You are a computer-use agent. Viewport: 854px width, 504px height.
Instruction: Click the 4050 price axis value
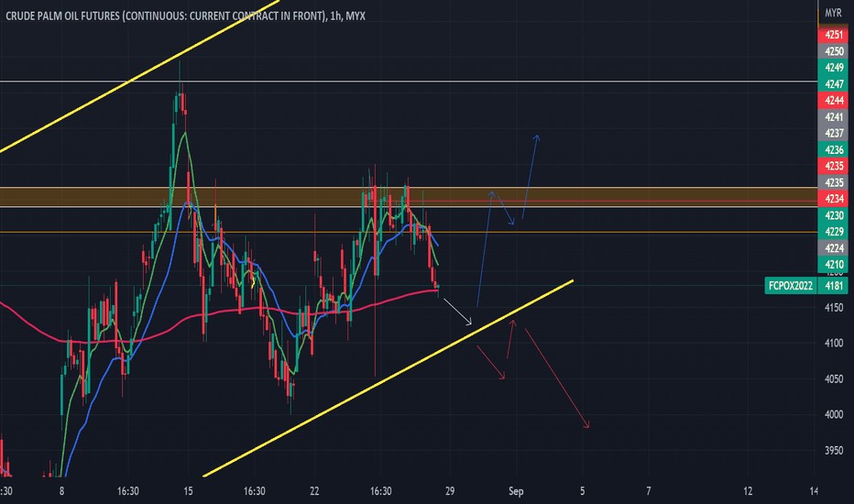point(833,379)
